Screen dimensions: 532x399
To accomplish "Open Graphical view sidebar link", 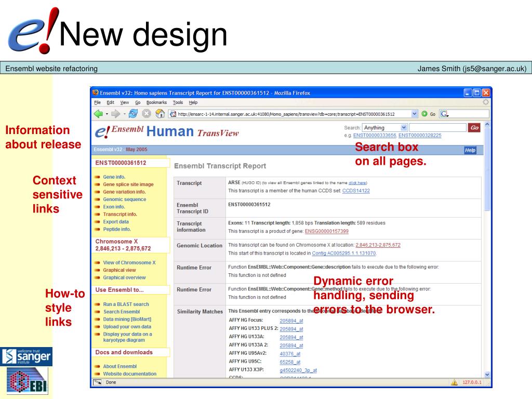I will pos(119,270).
